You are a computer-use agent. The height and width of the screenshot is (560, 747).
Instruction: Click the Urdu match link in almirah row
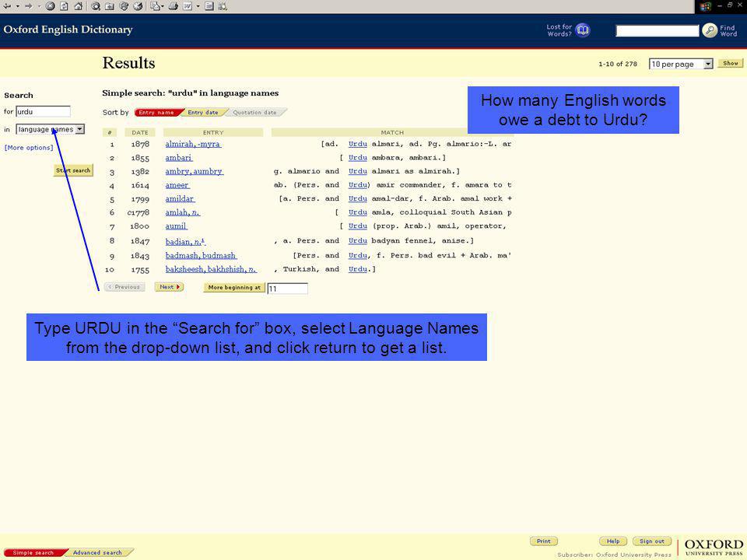(x=358, y=144)
